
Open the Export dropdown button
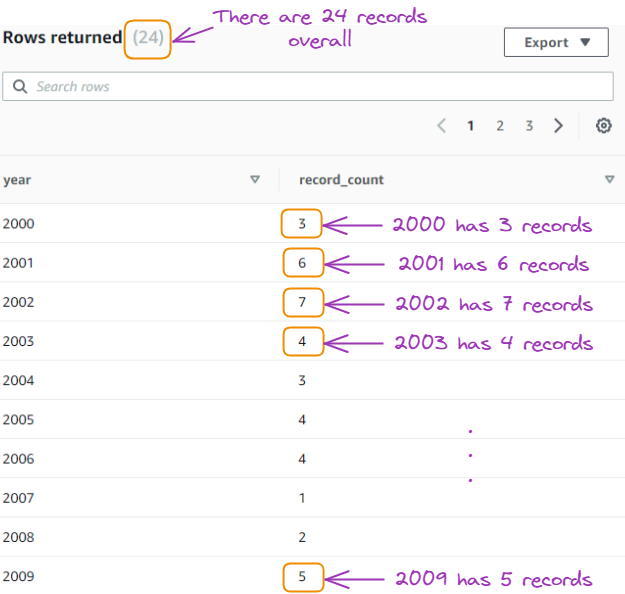point(556,42)
